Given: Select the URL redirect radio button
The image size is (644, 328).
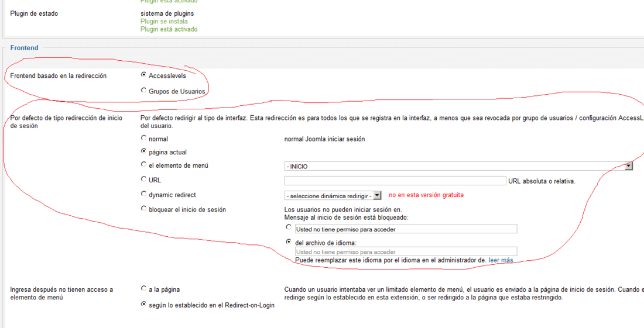Looking at the screenshot, I should [143, 179].
